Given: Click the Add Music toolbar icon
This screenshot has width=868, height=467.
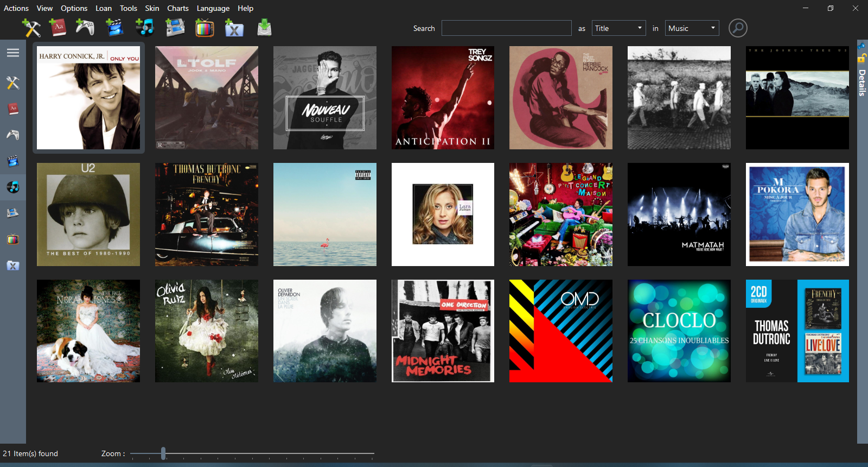Looking at the screenshot, I should pos(145,28).
